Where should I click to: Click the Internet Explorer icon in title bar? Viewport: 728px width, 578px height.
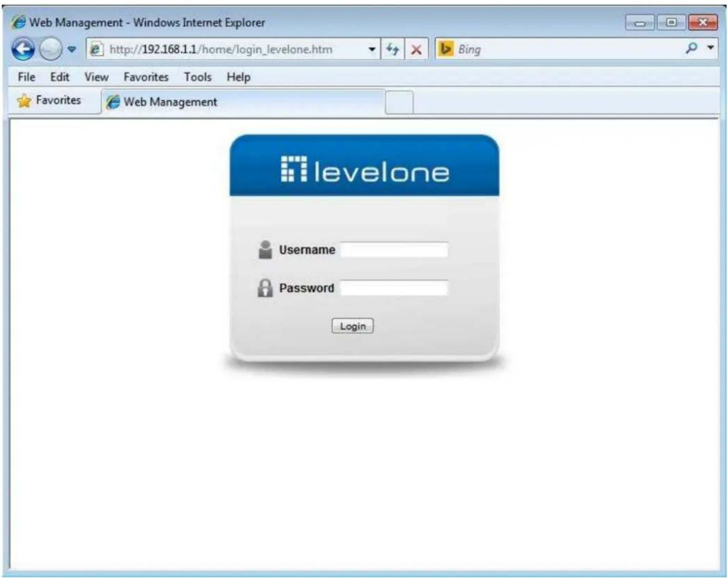pos(18,22)
